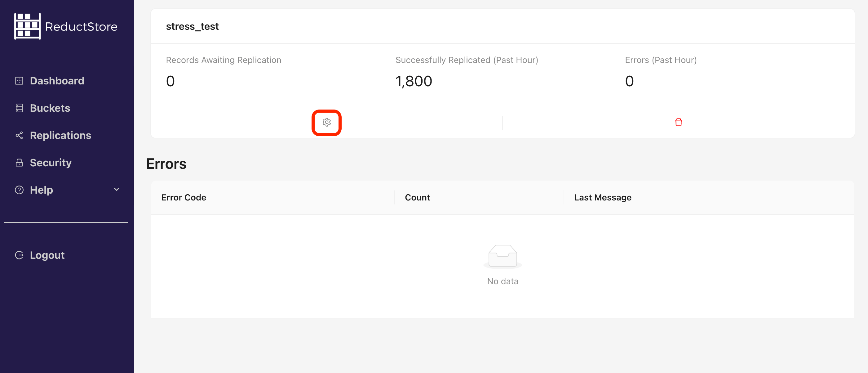This screenshot has width=868, height=373.
Task: Open the stress_test replication details
Action: (192, 26)
